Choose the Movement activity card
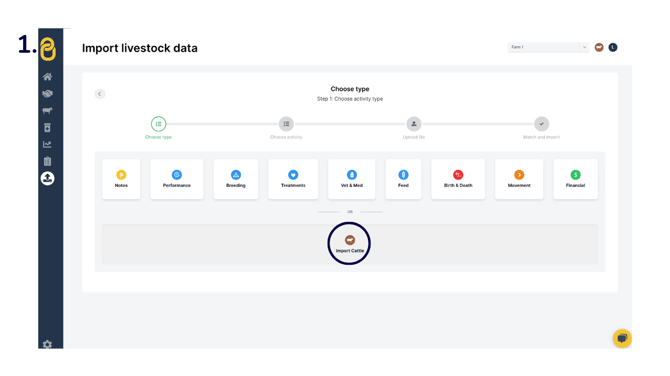The width and height of the screenshot is (670, 376). coord(519,179)
